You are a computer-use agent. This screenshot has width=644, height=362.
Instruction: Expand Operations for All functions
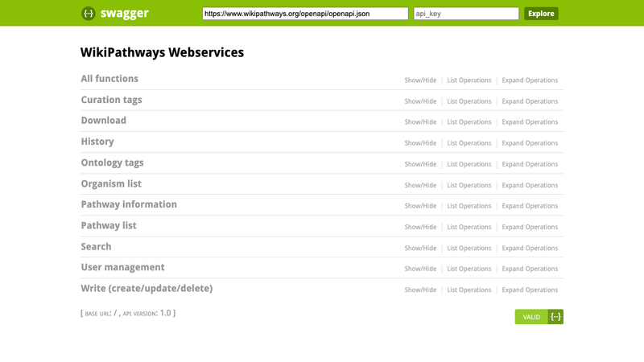(x=530, y=80)
